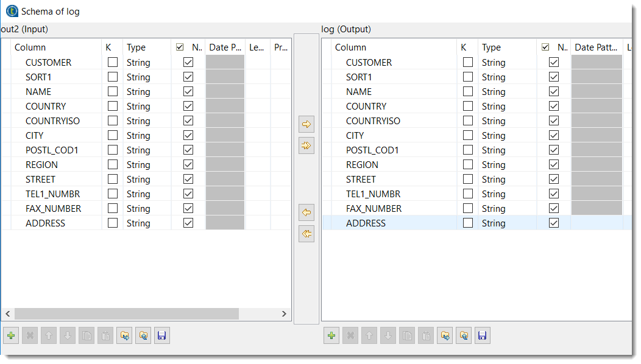Image resolution: width=641 pixels, height=364 pixels.
Task: Open Type dropdown for CUSTOMER in input panel
Action: pos(147,63)
